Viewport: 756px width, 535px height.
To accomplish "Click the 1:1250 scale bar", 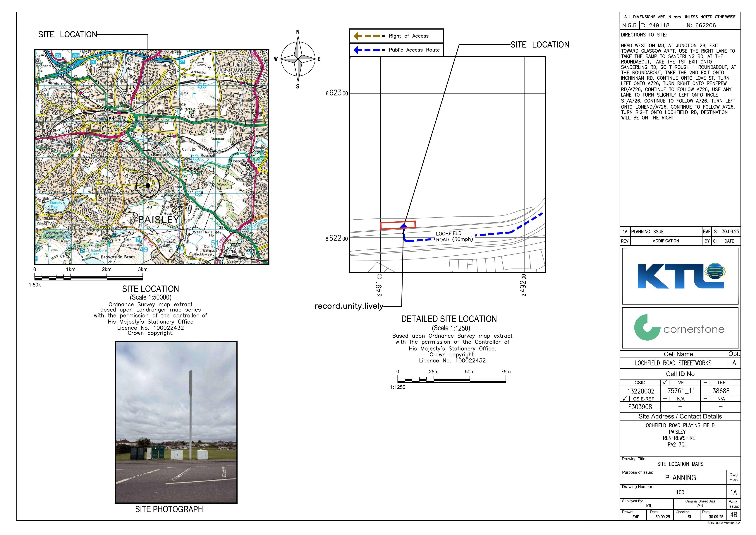I will pos(451,380).
